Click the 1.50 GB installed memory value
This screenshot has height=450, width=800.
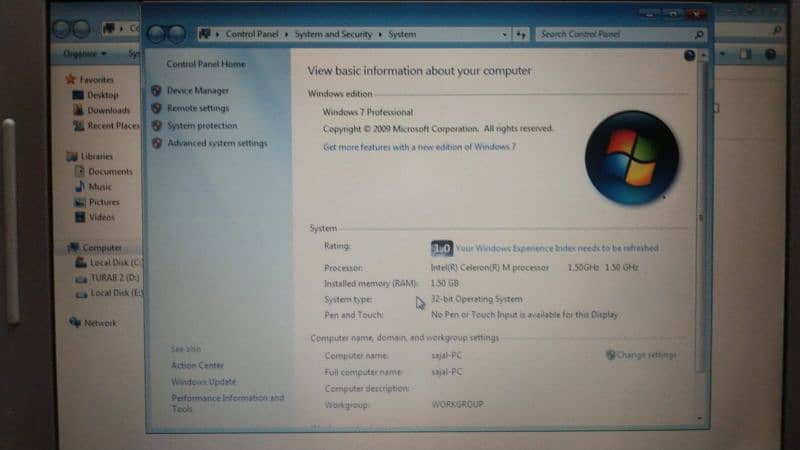coord(444,283)
